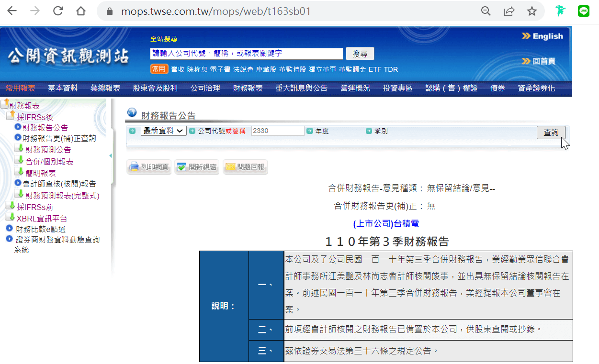Go to 回首頁 home link

pos(539,61)
